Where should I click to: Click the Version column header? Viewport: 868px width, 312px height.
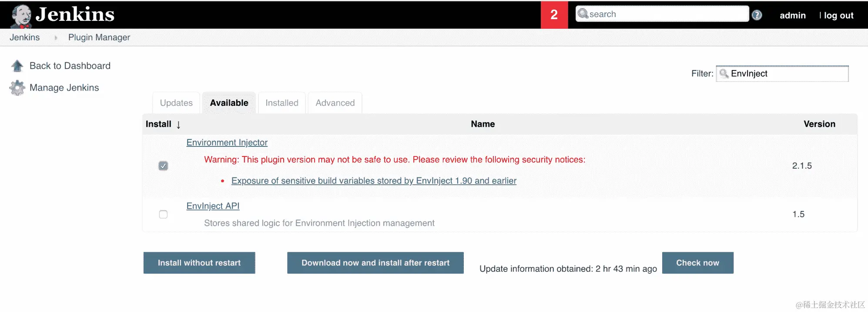coord(819,124)
